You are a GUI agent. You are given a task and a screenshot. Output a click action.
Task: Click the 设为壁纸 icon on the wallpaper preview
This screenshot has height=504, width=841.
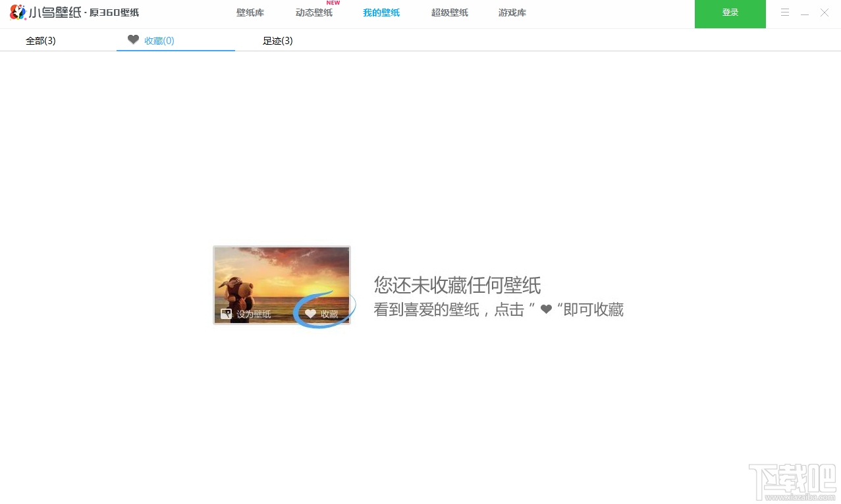[227, 314]
